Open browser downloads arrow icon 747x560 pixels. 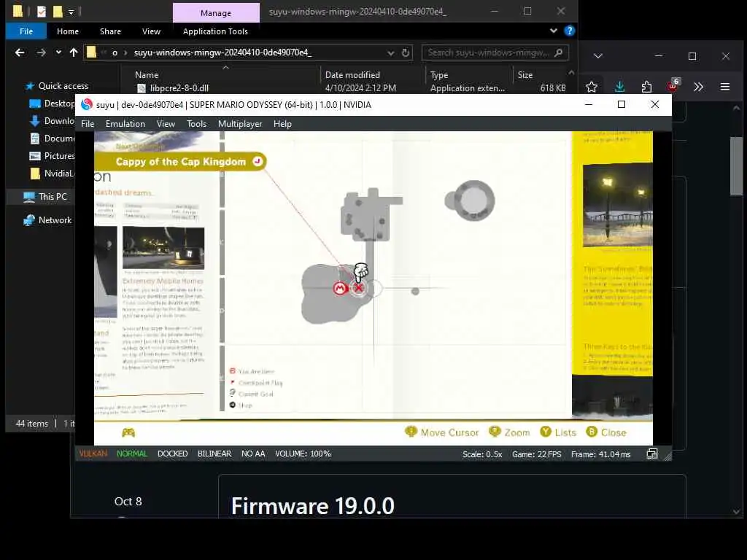click(619, 87)
